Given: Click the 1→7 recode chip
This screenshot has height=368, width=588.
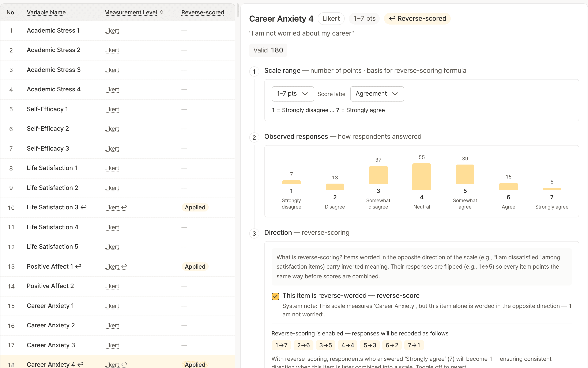Looking at the screenshot, I should click(x=281, y=345).
